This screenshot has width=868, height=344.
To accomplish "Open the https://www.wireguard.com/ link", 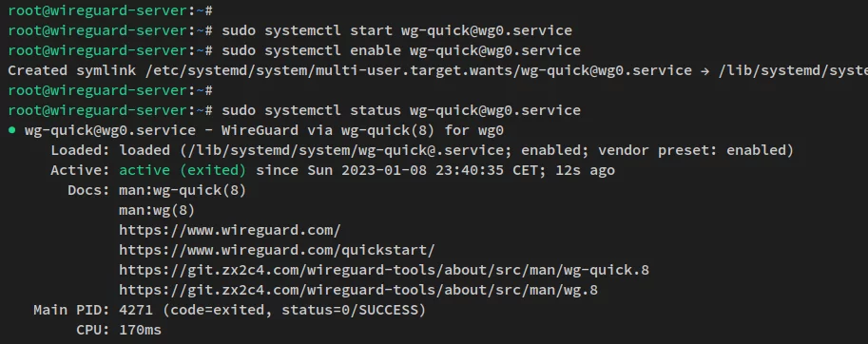I will (x=230, y=230).
